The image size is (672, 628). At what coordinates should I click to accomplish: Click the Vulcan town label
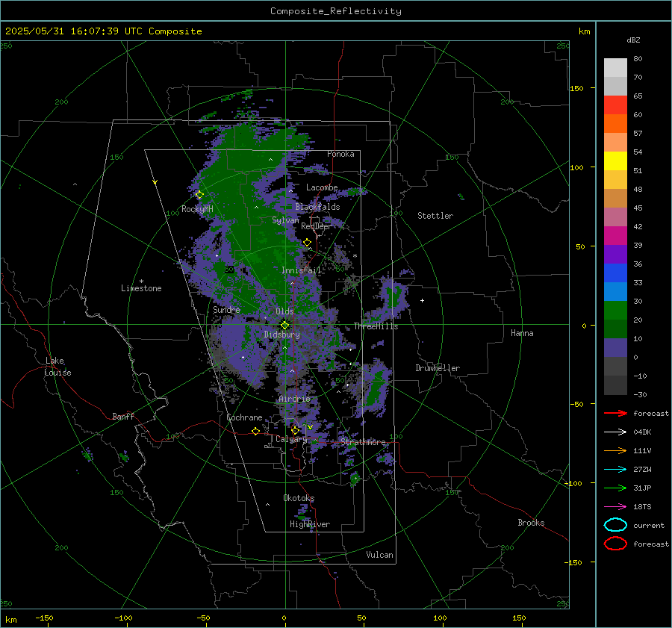[x=379, y=555]
